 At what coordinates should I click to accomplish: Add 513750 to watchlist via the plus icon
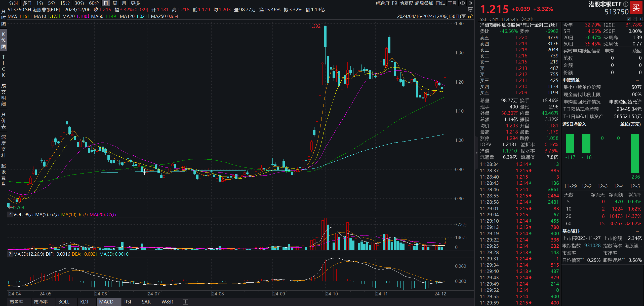click(x=641, y=19)
